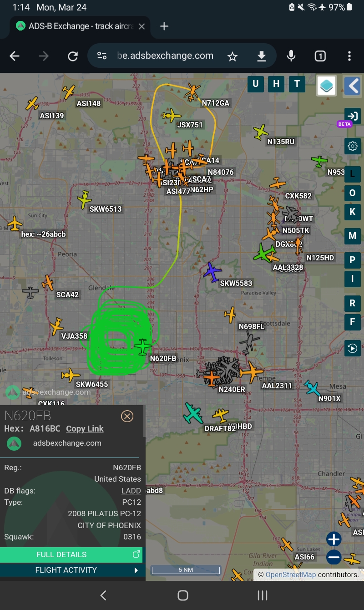The width and height of the screenshot is (364, 610).
Task: Toggle the K map option button
Action: (352, 212)
